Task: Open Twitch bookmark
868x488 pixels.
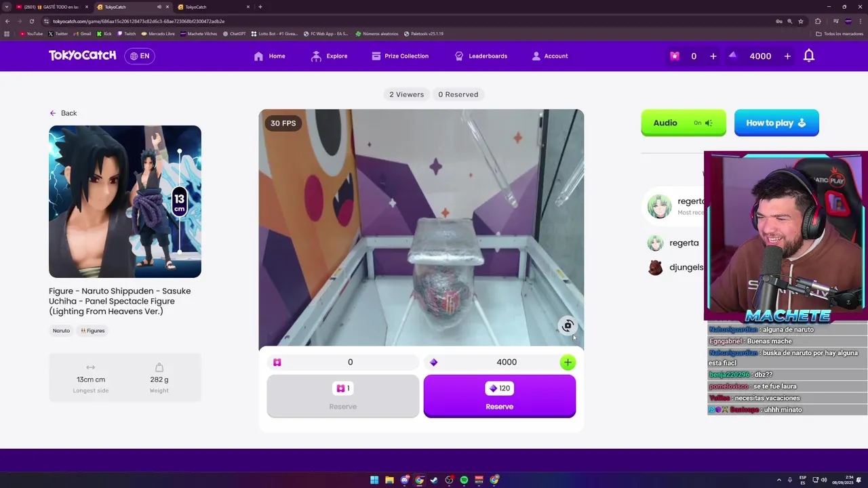Action: (x=127, y=34)
